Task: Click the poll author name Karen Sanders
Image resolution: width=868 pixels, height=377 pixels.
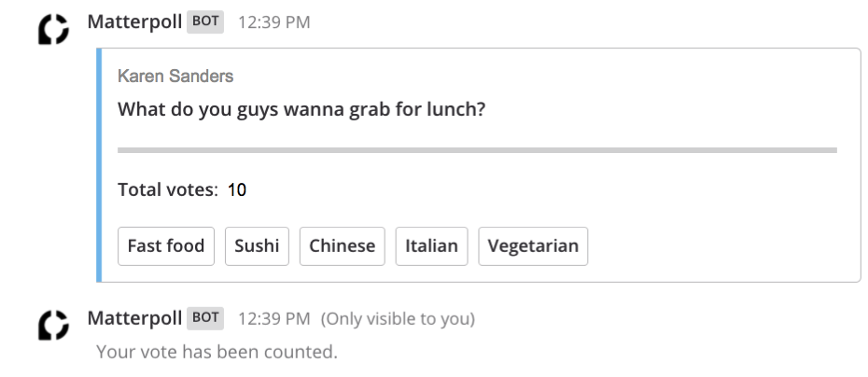Action: (x=175, y=77)
